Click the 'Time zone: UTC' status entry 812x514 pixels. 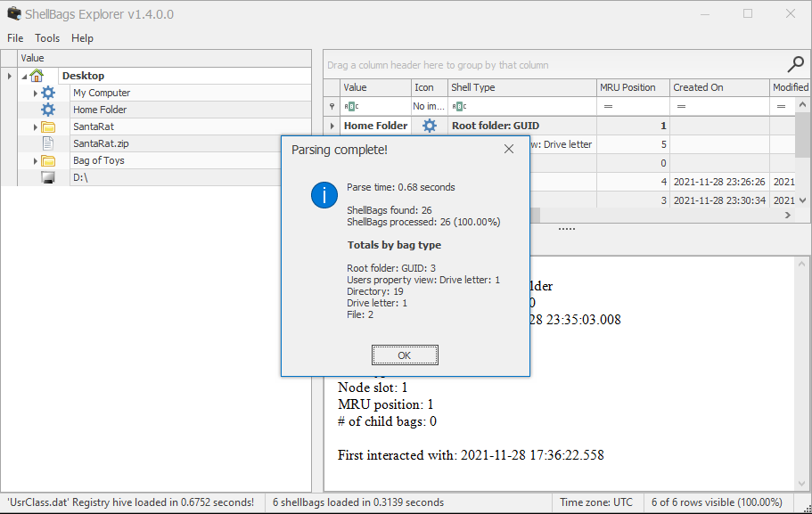coord(596,502)
